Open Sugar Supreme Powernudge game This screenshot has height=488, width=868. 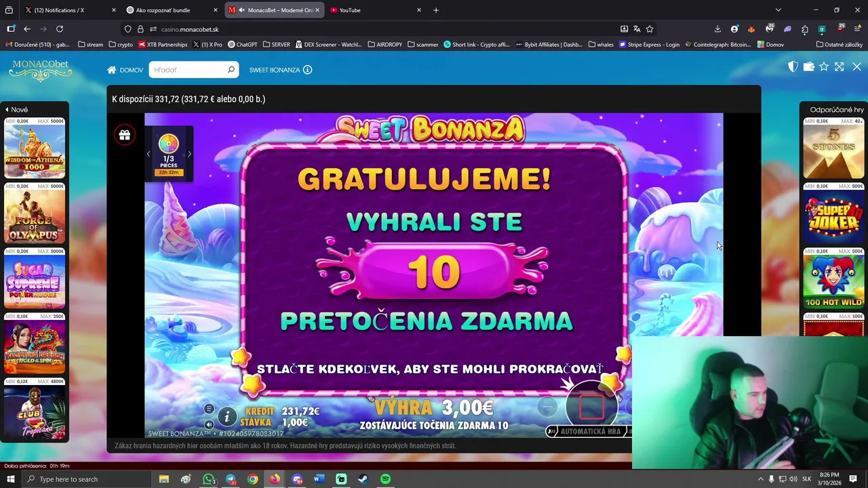tap(35, 278)
